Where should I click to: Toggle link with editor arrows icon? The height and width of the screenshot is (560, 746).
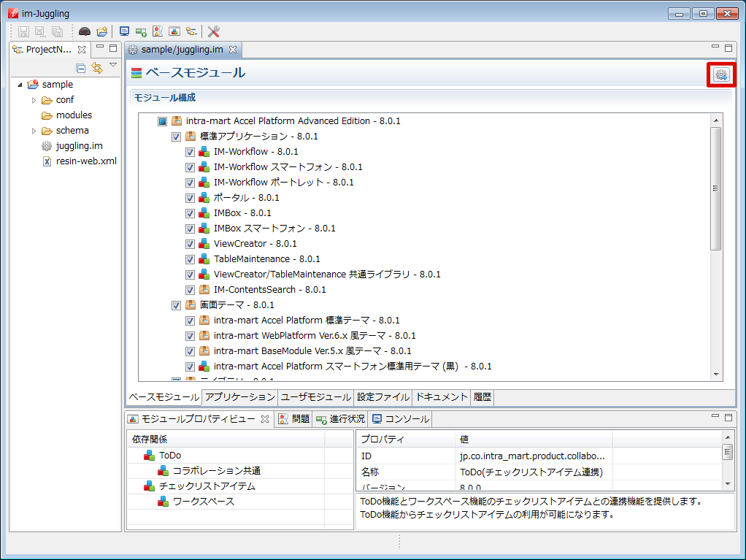click(97, 68)
